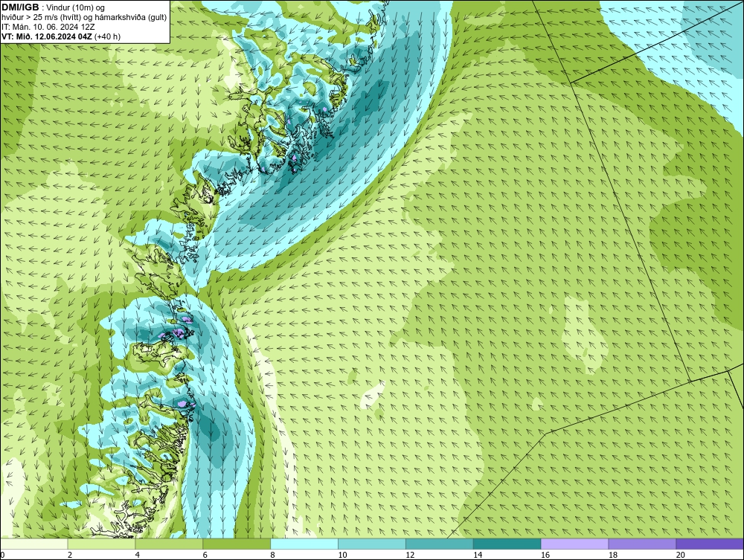
Task: Click the 2–4 m/s light green legend swatch
Action: [x=101, y=544]
